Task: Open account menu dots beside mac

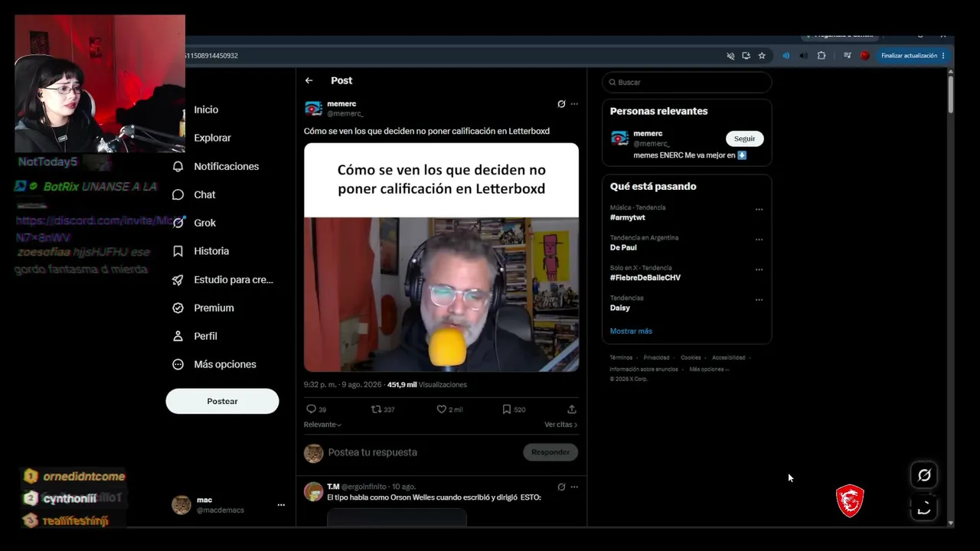Action: tap(281, 505)
